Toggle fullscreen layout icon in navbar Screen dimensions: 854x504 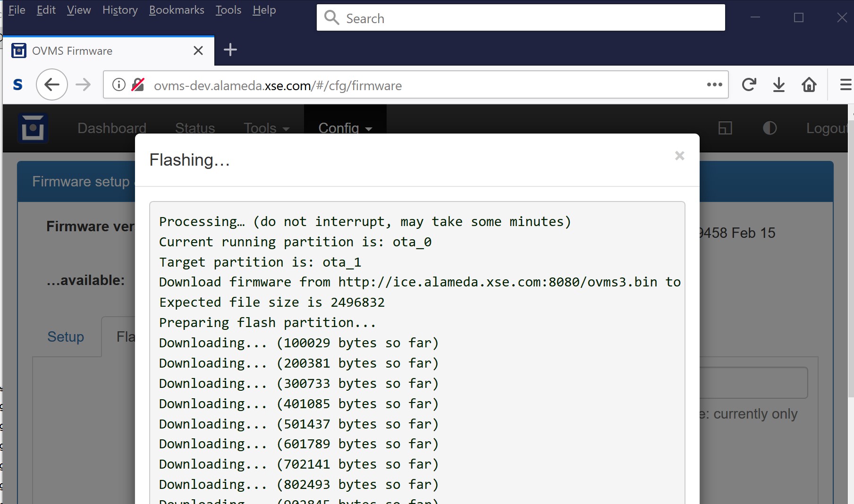[725, 128]
